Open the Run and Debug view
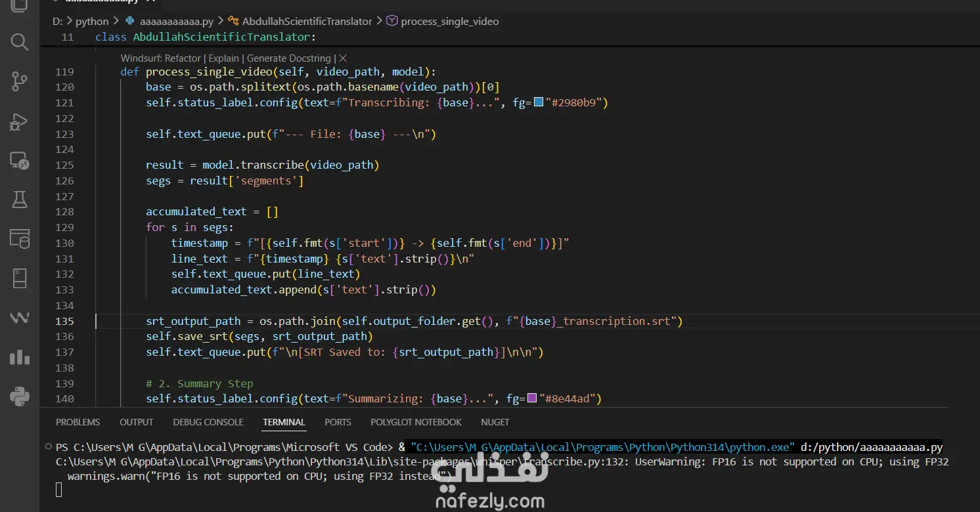This screenshot has height=512, width=980. pyautogui.click(x=20, y=121)
